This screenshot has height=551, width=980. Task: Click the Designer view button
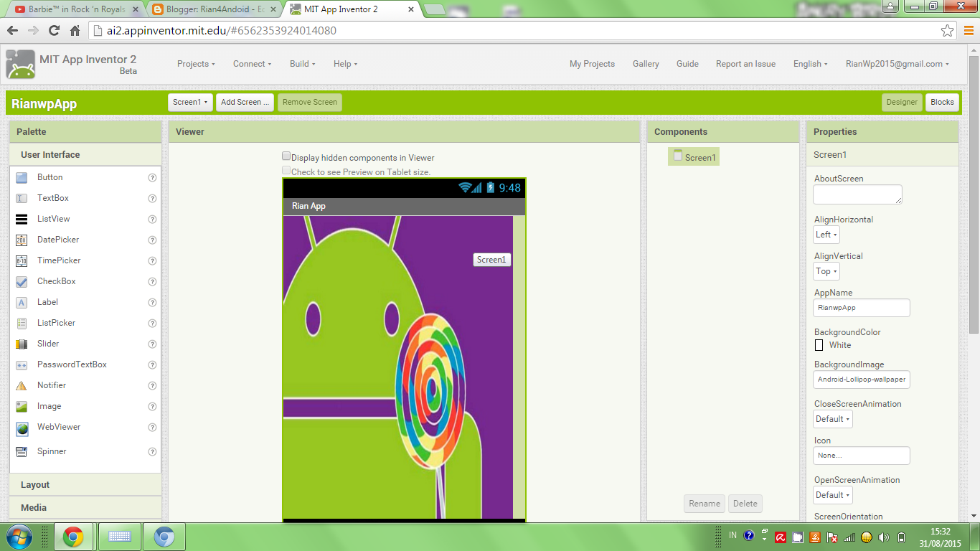902,102
